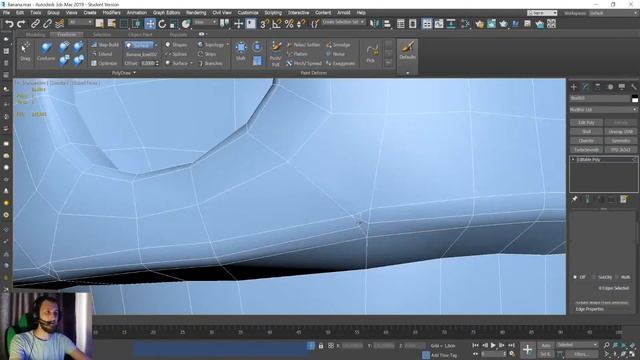Switch to the Freeform ribbon tab

click(67, 35)
